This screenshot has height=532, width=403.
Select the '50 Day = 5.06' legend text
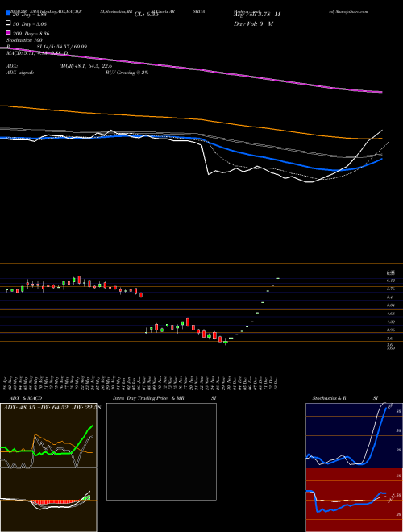(30, 24)
